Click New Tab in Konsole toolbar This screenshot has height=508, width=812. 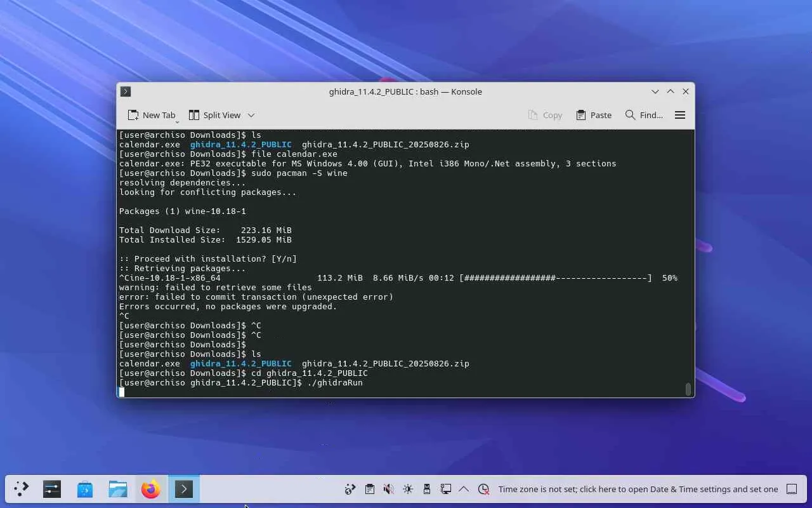click(x=151, y=115)
